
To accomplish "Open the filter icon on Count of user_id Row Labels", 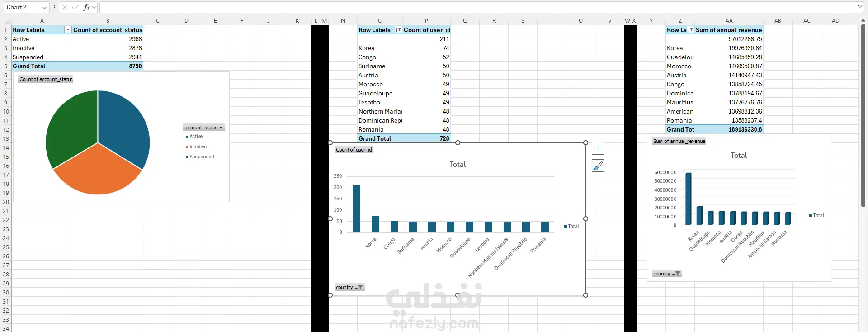I will coord(398,30).
